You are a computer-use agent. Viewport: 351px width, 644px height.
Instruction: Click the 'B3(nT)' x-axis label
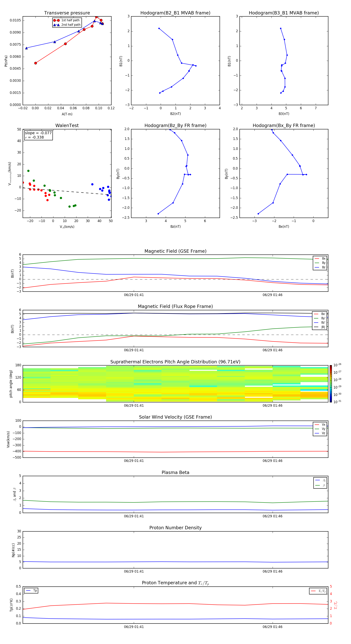point(284,114)
